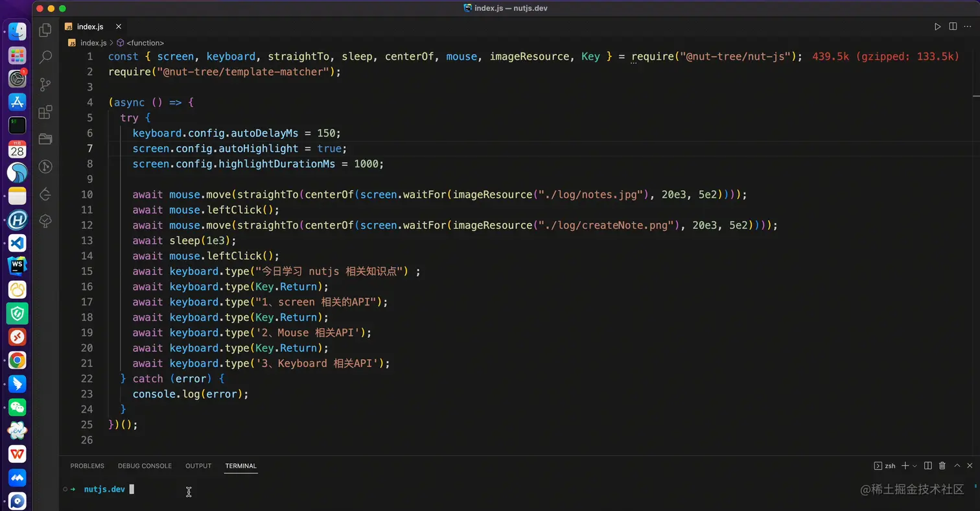This screenshot has width=980, height=511.
Task: Click console.log(error) on line 23
Action: (188, 394)
